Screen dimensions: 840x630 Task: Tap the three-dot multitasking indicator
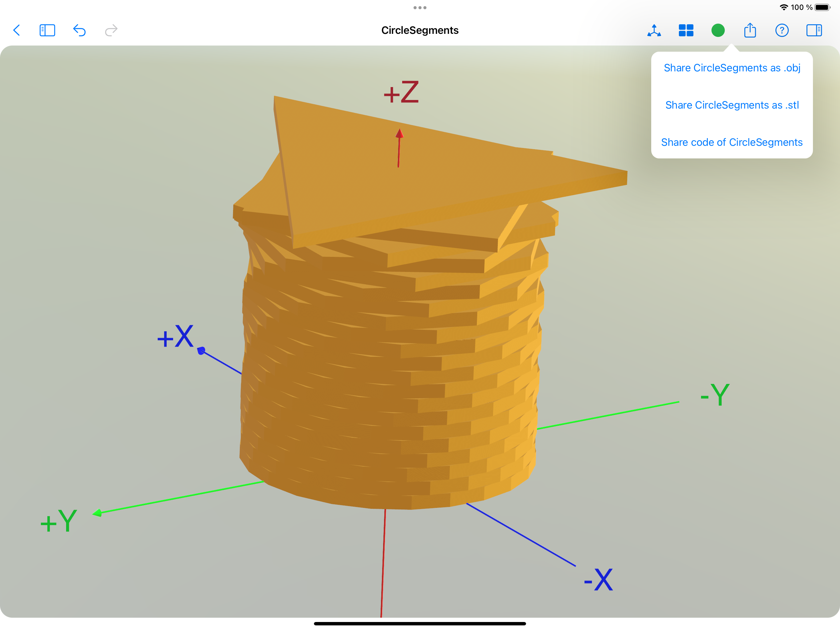(x=420, y=8)
